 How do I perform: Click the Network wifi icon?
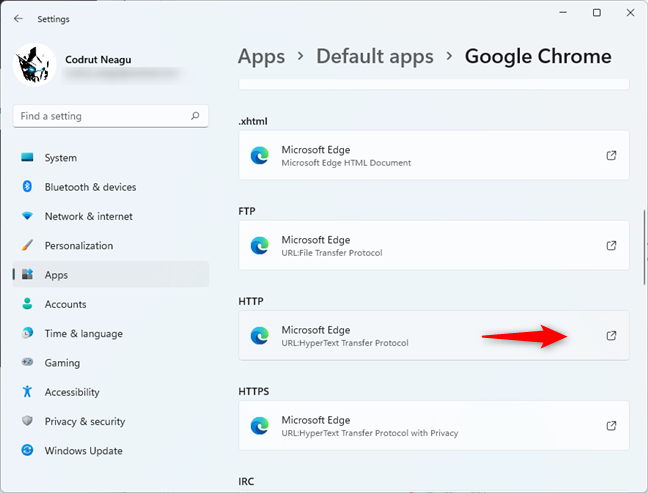tap(27, 216)
